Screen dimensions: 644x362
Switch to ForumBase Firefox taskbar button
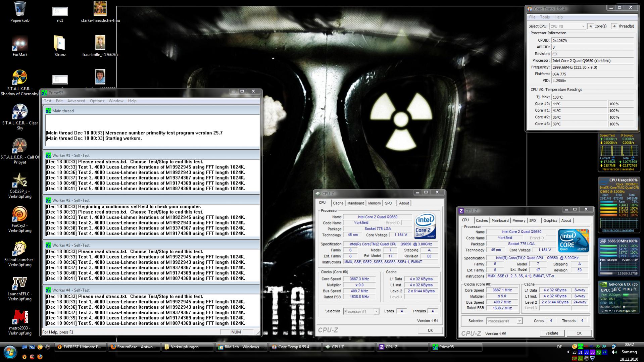pos(135,347)
